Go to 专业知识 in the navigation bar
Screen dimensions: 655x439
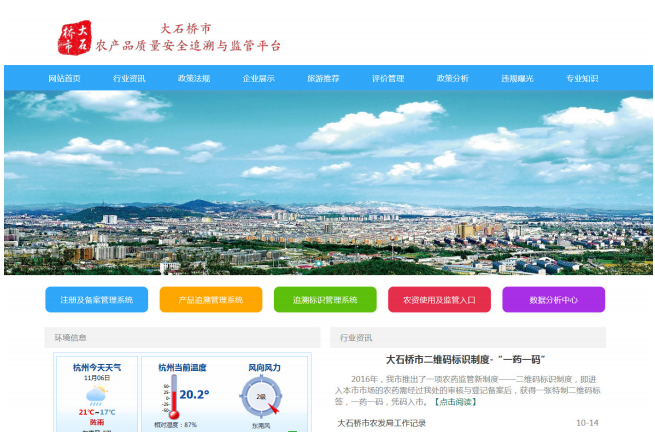582,78
